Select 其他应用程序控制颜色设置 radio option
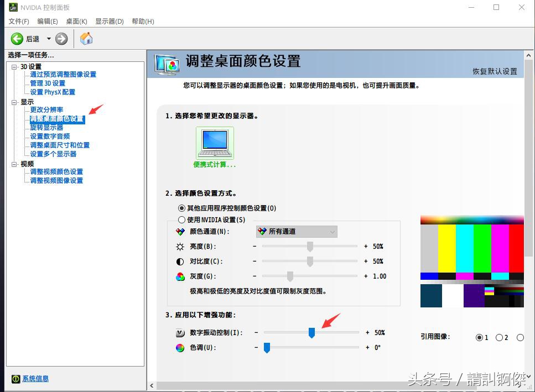Image resolution: width=535 pixels, height=392 pixels. tap(181, 208)
